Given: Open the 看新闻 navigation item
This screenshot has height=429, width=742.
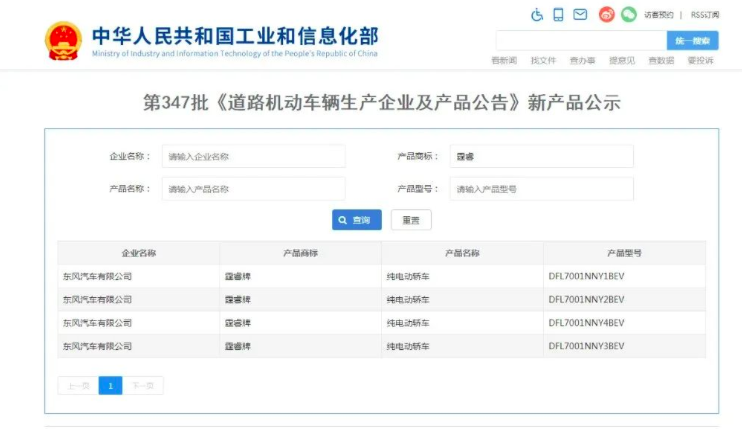Looking at the screenshot, I should coord(504,61).
